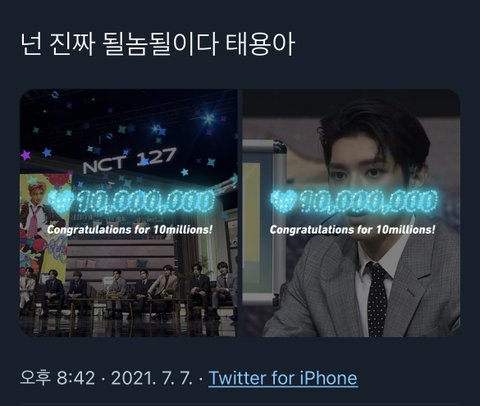Click the glowing heart icon in right photo
The image size is (480, 406).
pyautogui.click(x=283, y=201)
